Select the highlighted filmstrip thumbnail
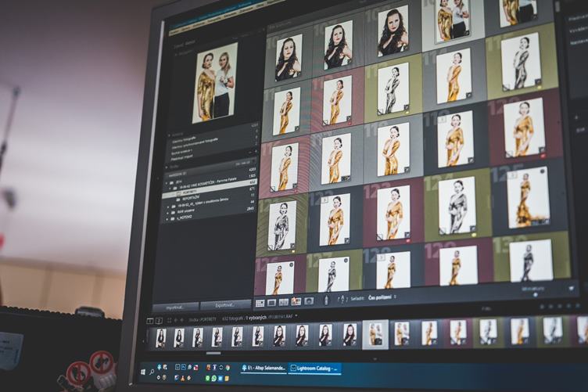This screenshot has height=392, width=588. [375, 335]
